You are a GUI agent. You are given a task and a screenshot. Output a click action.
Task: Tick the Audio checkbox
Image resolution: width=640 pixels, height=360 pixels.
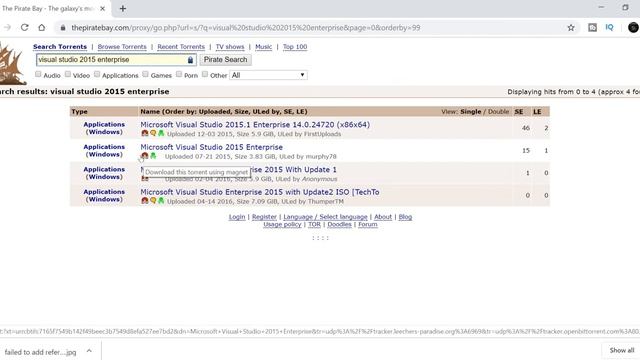(38, 74)
